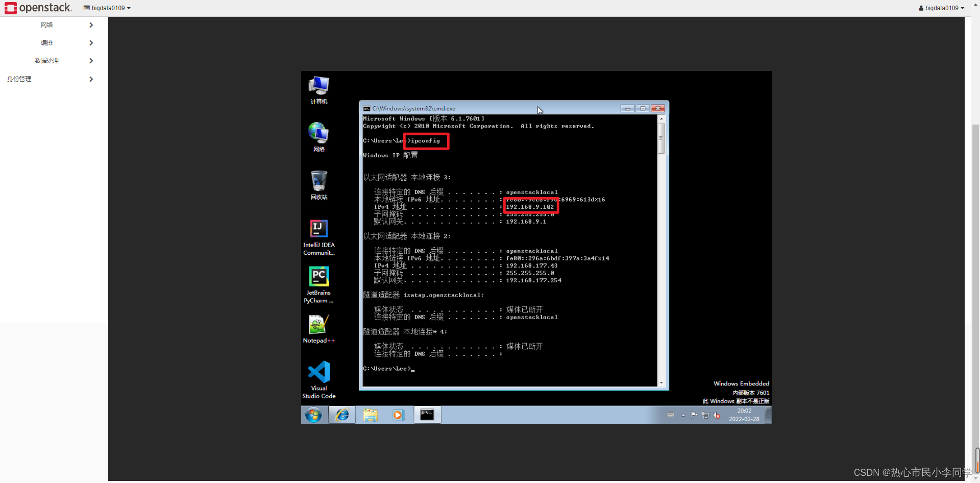
Task: Show hidden tray icons arrow
Action: pyautogui.click(x=683, y=415)
